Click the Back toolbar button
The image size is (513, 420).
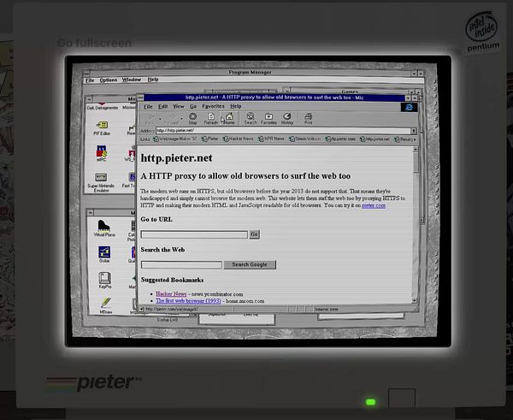pyautogui.click(x=150, y=119)
